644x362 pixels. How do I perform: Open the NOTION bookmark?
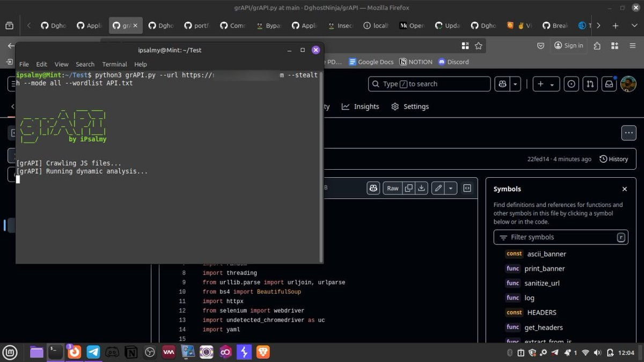pyautogui.click(x=416, y=62)
